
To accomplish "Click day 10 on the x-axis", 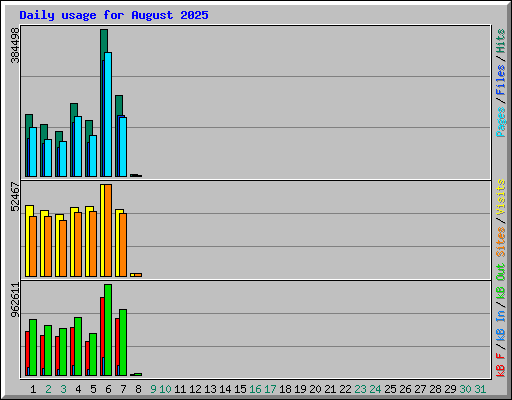I will (165, 389).
